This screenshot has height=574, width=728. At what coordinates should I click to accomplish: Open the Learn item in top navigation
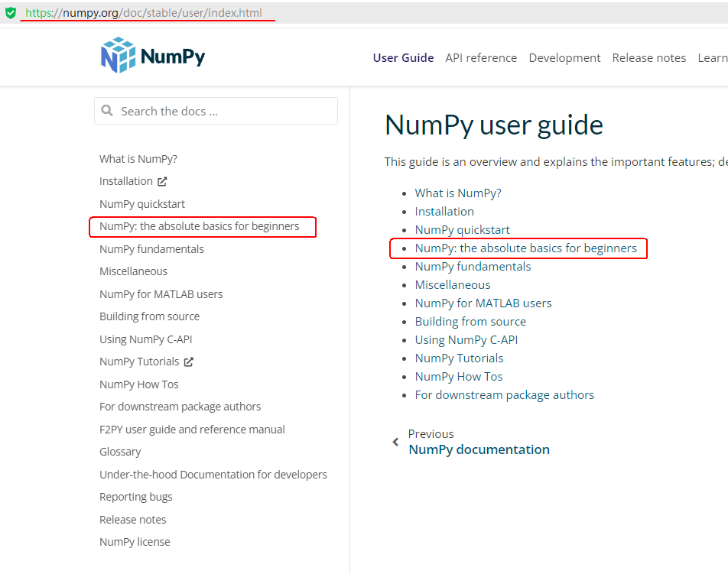(x=713, y=58)
